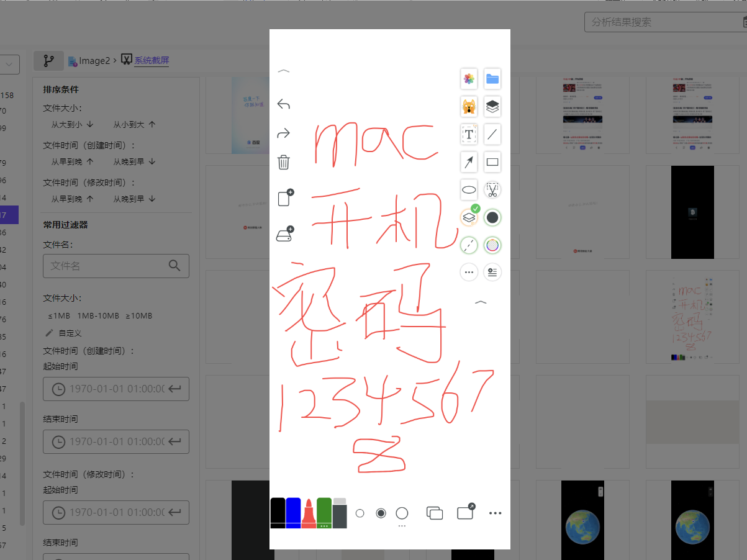Image resolution: width=747 pixels, height=560 pixels.
Task: Select the arrow tool icon
Action: pyautogui.click(x=469, y=163)
